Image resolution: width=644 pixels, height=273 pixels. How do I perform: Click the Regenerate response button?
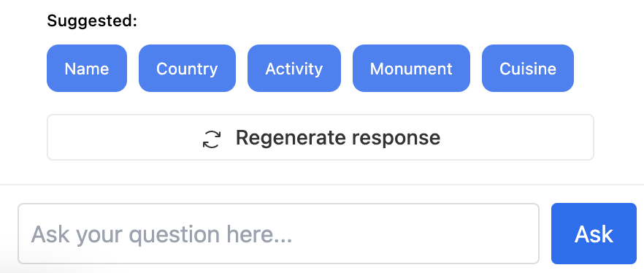click(x=321, y=137)
